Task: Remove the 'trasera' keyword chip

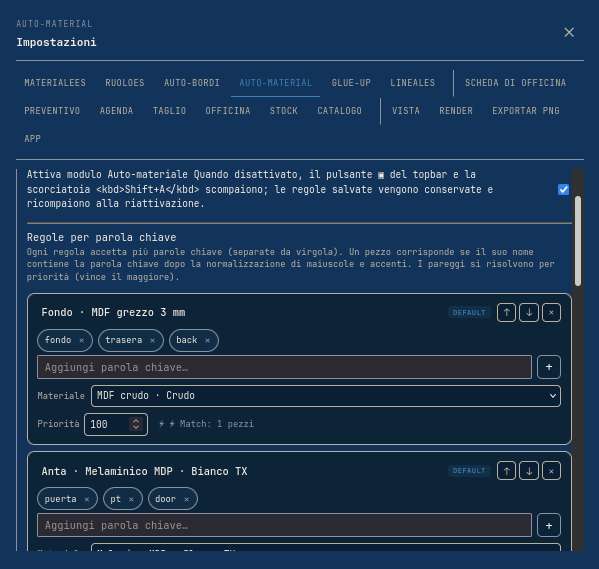Action: coord(152,340)
